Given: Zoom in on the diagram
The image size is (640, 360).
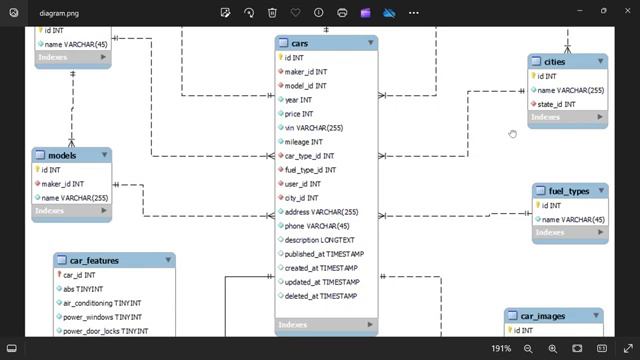Looking at the screenshot, I should (x=553, y=349).
